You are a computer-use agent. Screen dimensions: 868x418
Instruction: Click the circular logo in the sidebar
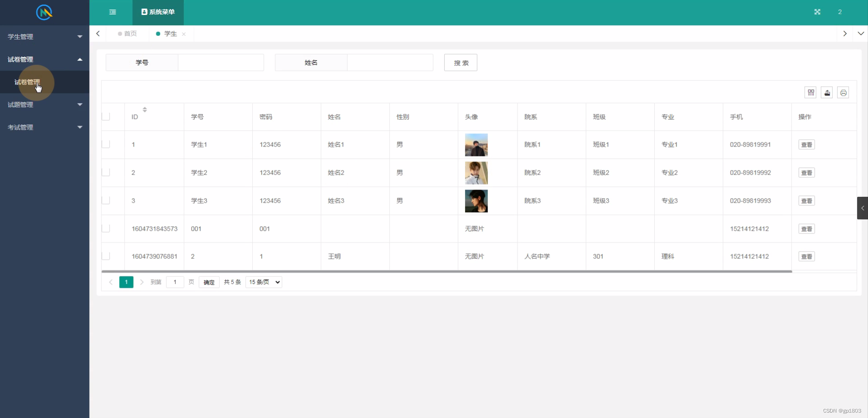[44, 12]
